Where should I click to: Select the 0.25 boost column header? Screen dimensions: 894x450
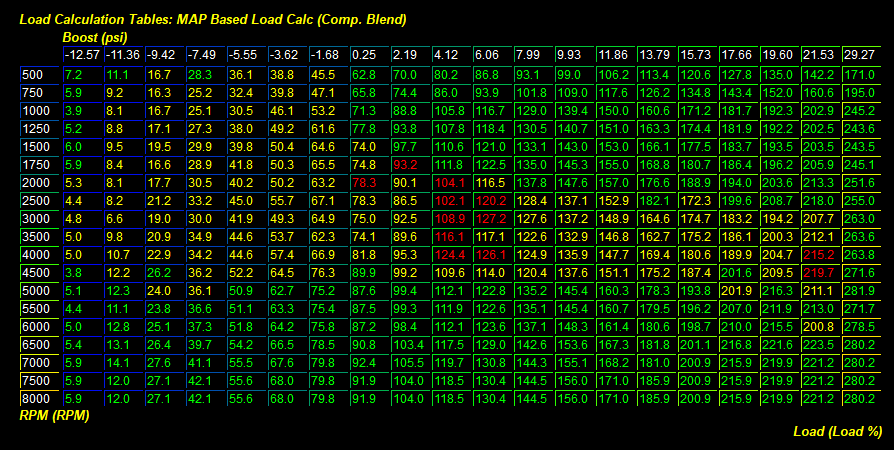(364, 54)
